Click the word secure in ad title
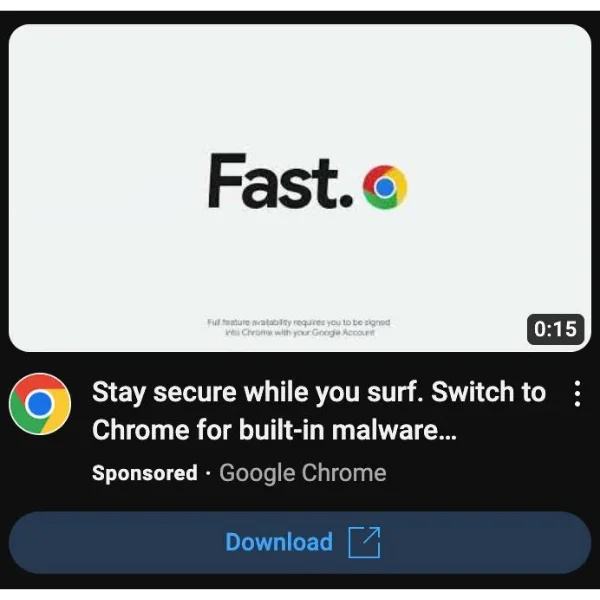Viewport: 600px width, 600px height. (194, 393)
